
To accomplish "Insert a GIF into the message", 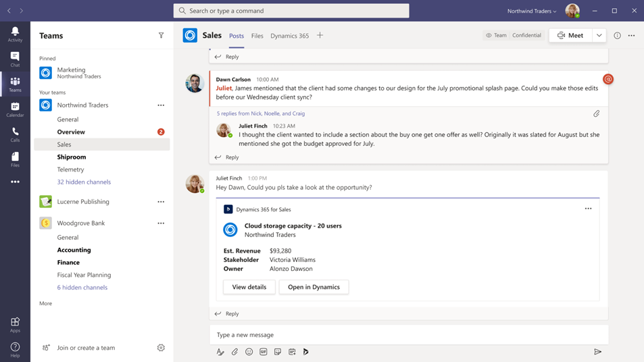I will pos(264,352).
